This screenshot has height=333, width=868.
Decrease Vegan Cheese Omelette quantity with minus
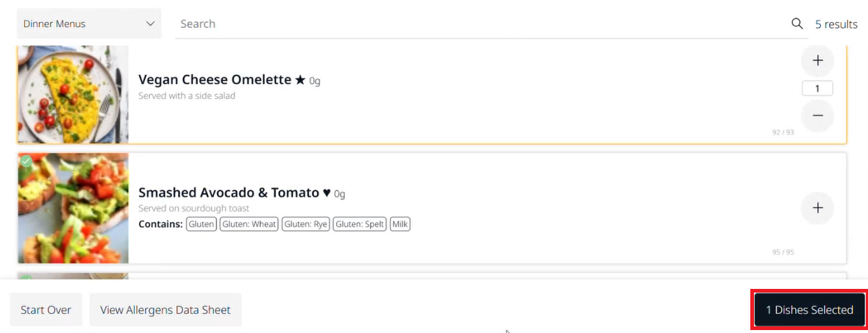click(818, 115)
